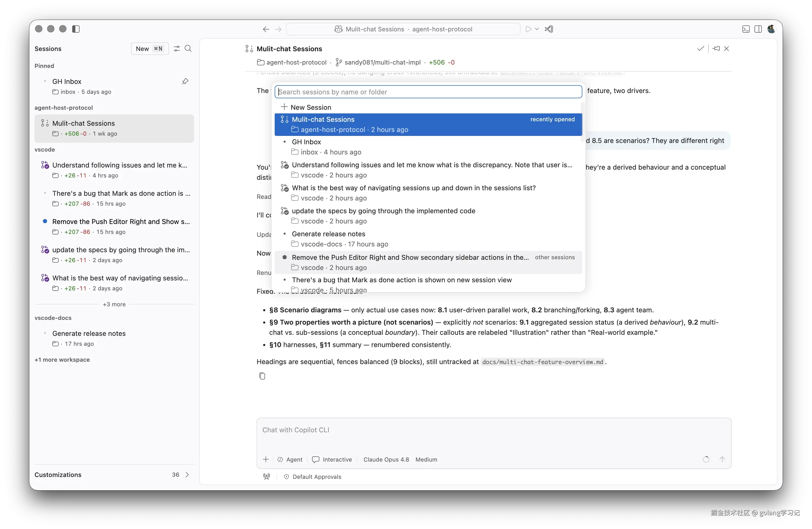The image size is (812, 529).
Task: Add context with the plus icon
Action: pos(266,459)
